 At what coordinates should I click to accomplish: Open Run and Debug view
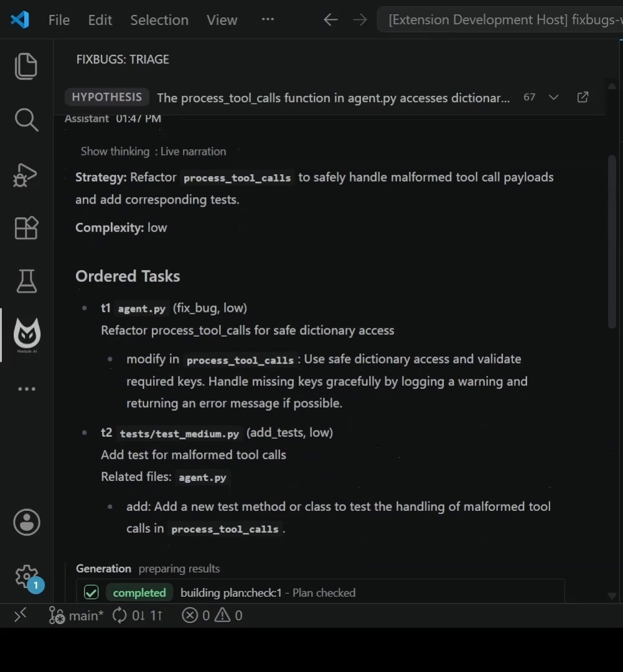point(26,175)
